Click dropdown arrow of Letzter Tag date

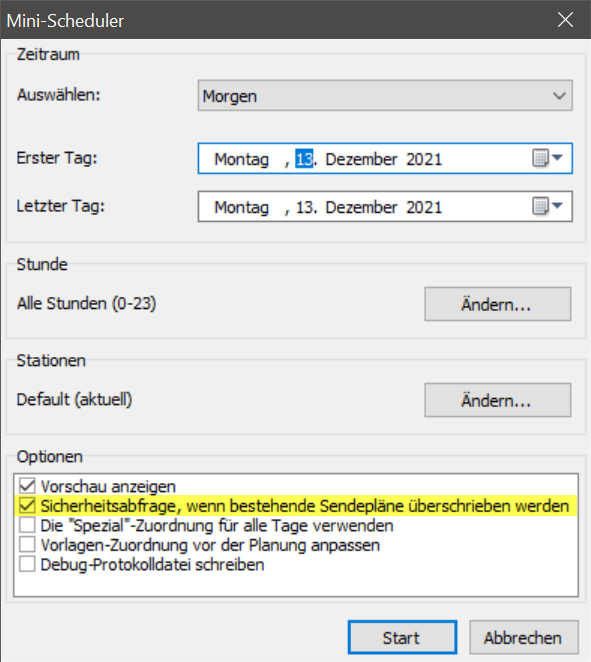point(558,206)
